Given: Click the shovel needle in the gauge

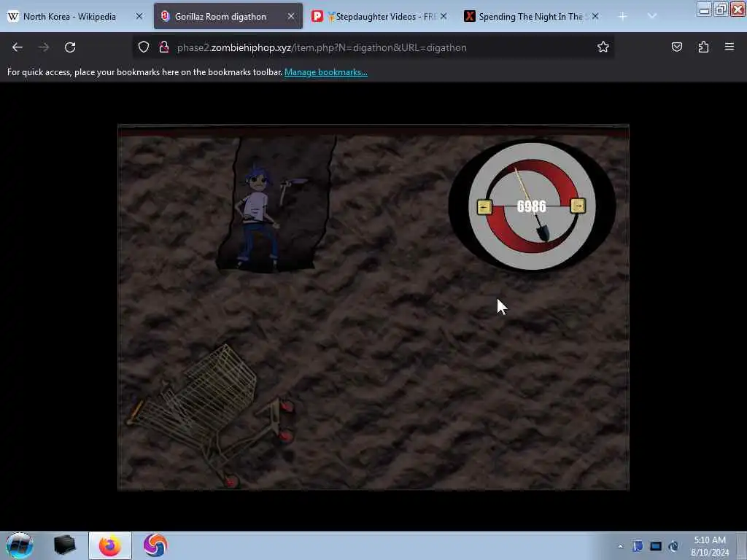Looking at the screenshot, I should [x=533, y=205].
